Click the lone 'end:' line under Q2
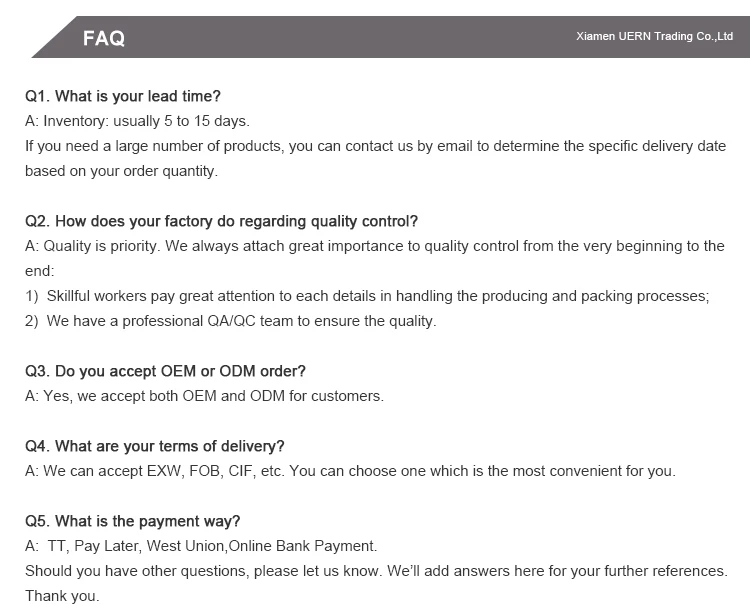 point(40,271)
